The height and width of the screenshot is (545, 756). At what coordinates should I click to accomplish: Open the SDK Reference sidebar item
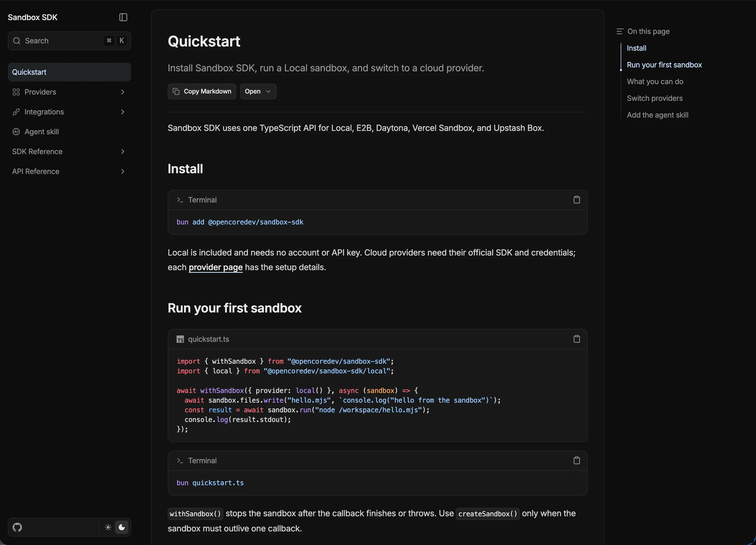(69, 152)
